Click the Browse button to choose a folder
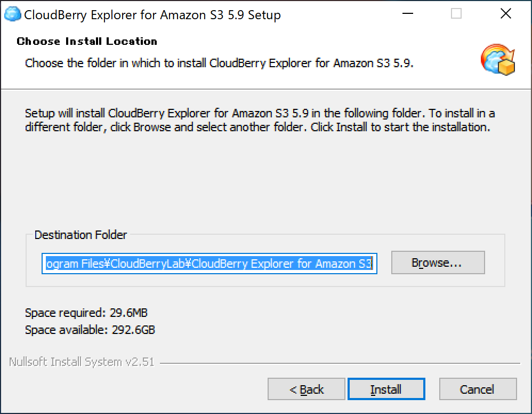532x414 pixels. tap(438, 262)
